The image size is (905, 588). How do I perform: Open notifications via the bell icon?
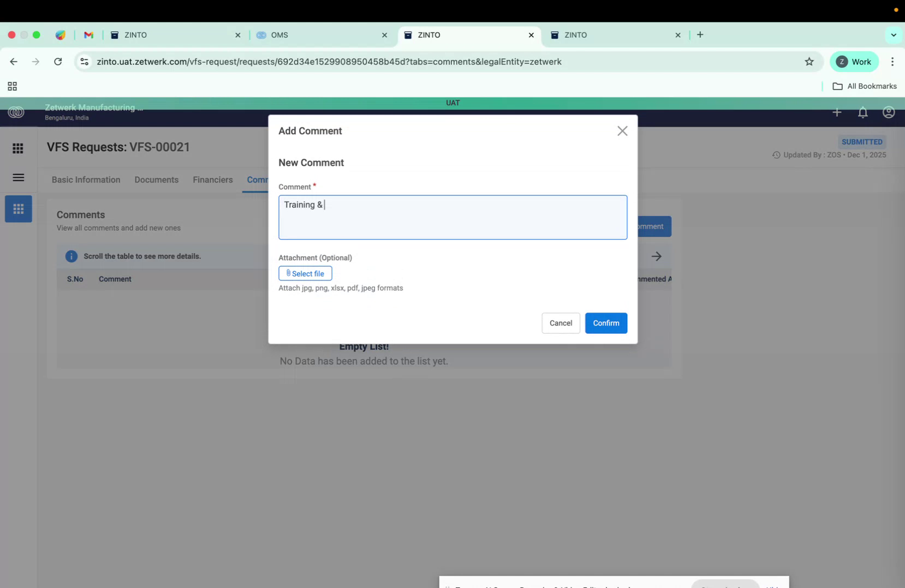pos(862,112)
